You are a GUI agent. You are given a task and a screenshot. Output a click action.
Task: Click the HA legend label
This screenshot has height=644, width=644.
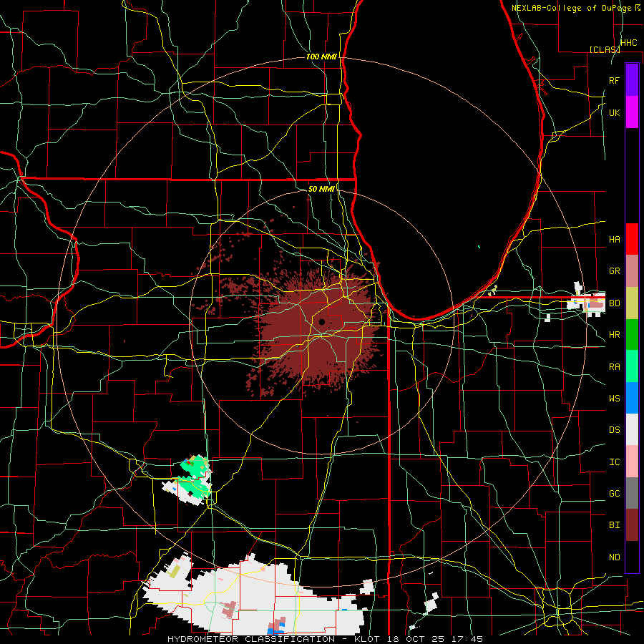614,239
